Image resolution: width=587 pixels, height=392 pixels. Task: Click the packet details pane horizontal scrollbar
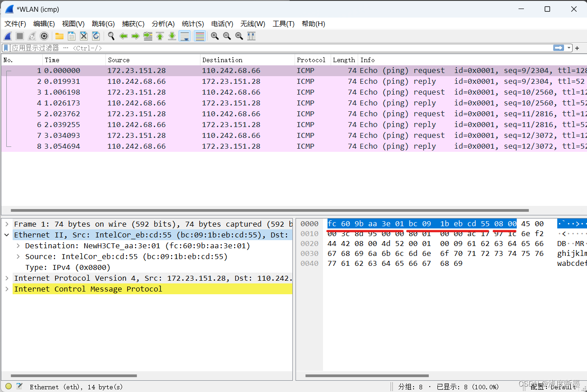click(74, 375)
